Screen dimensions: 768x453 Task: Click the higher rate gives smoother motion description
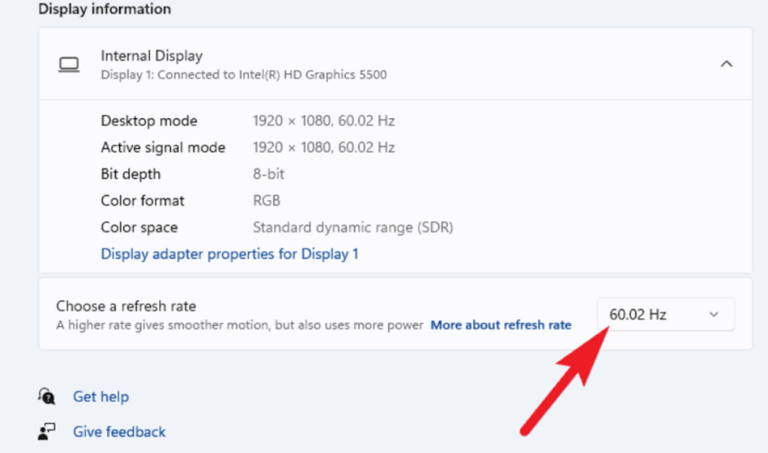pos(240,325)
